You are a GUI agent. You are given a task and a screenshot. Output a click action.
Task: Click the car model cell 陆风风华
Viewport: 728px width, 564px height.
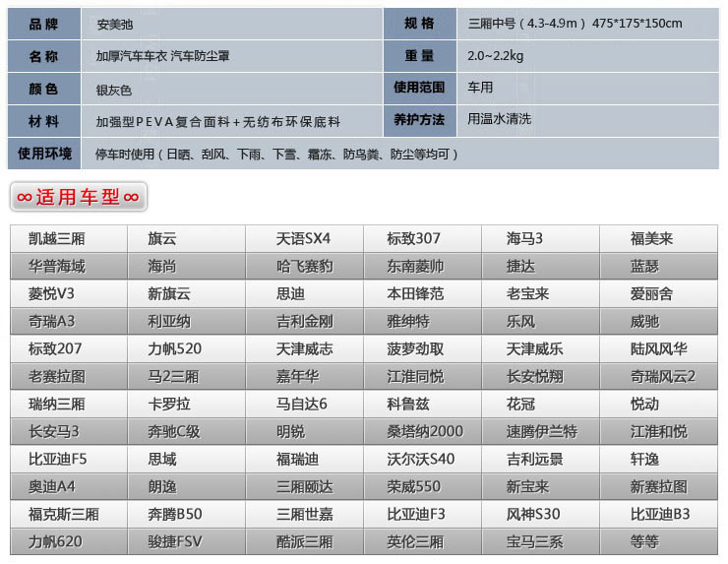pos(658,348)
